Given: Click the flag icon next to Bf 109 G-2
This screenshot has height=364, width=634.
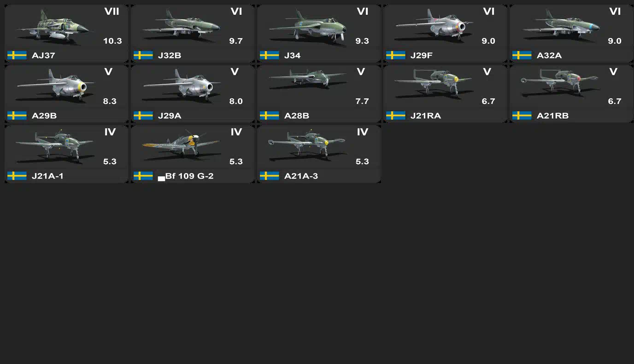Looking at the screenshot, I should 143,176.
